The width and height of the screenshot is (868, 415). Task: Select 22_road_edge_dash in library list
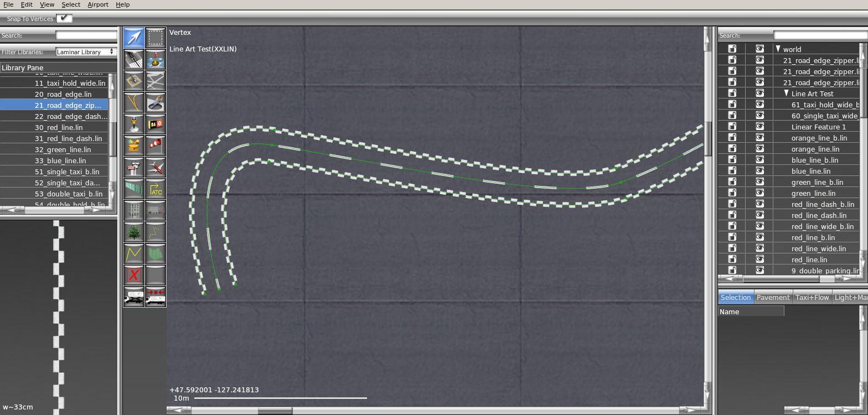tap(55, 116)
